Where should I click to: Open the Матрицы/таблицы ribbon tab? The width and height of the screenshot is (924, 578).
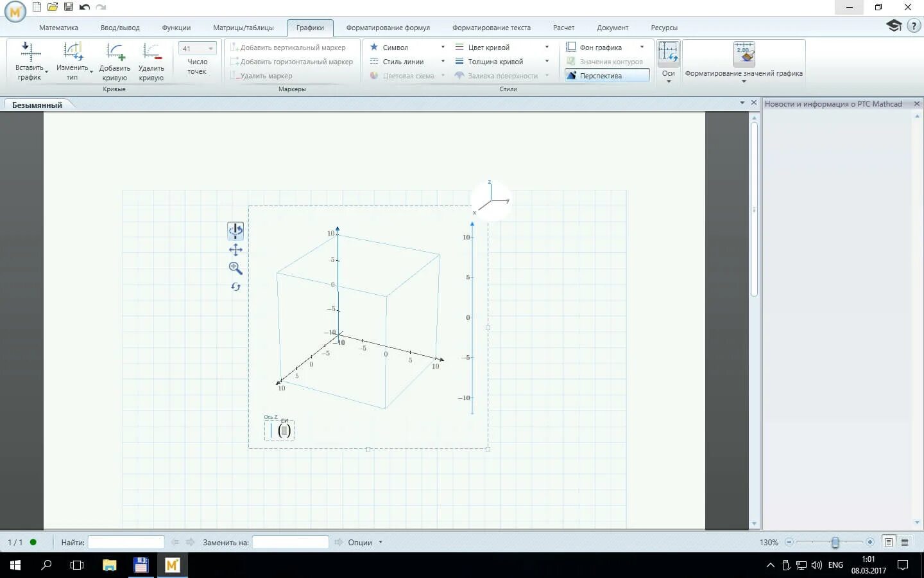tap(243, 28)
